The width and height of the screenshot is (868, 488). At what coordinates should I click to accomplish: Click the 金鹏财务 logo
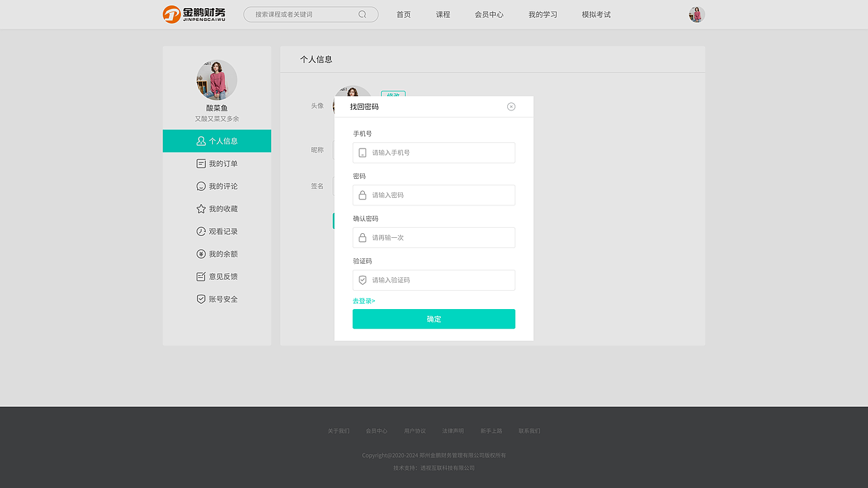(x=194, y=14)
